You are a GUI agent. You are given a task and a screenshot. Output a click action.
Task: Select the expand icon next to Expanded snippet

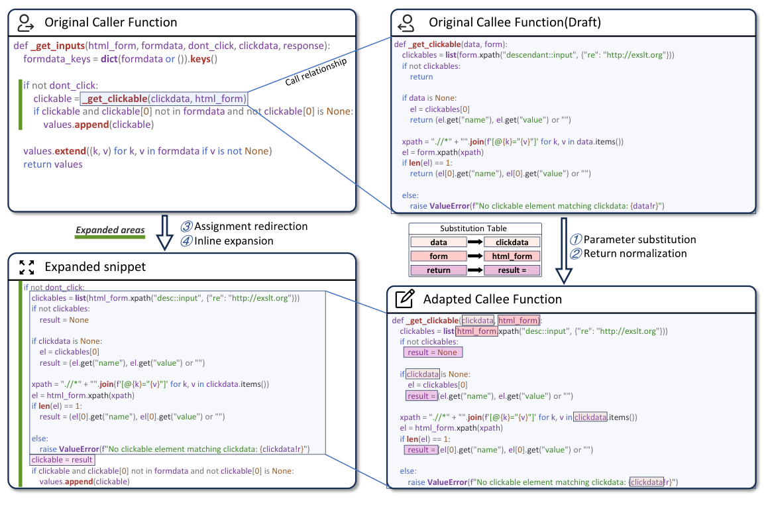click(27, 267)
